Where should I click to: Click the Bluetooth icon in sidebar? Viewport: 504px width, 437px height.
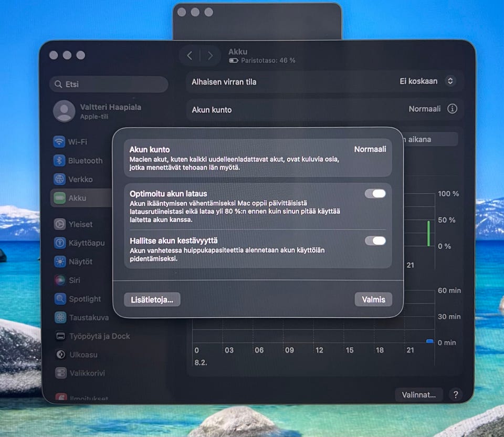coord(59,160)
